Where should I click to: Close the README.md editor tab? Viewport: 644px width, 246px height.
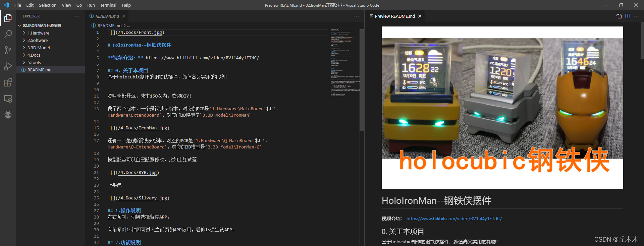[124, 16]
